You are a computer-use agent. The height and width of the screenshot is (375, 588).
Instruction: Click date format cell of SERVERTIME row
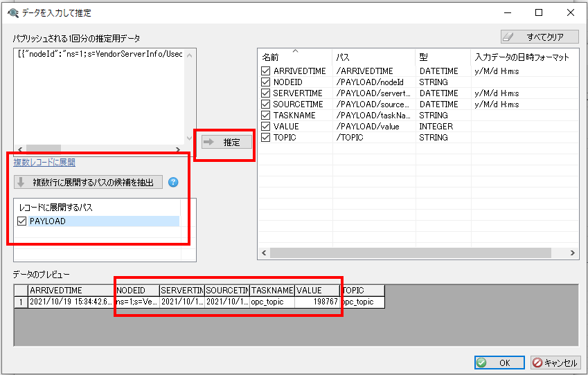coord(524,93)
